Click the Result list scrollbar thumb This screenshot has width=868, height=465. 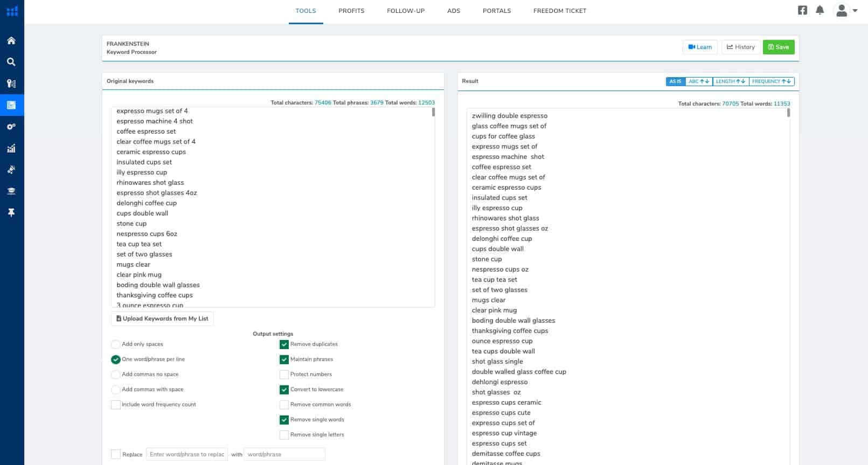(788, 113)
